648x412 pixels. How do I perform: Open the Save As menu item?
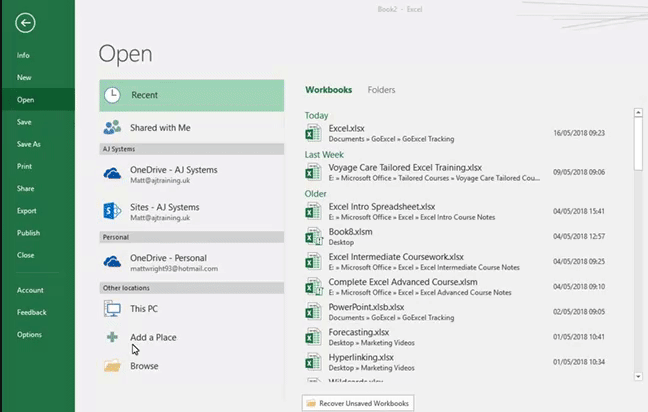[28, 144]
